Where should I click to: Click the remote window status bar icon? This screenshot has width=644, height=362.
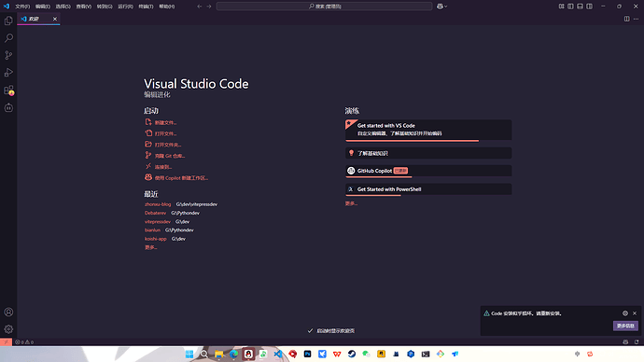click(x=6, y=341)
